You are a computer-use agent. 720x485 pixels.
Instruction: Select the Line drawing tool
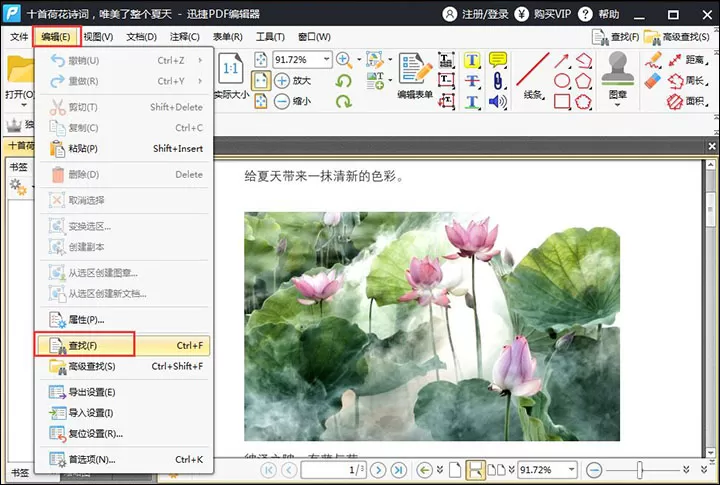click(x=533, y=69)
